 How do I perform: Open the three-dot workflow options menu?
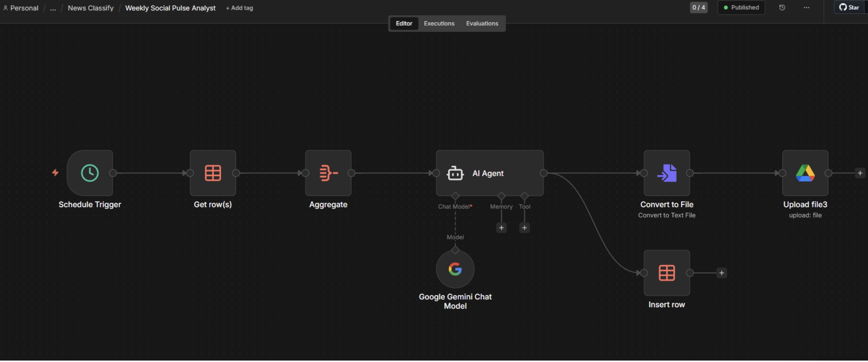tap(807, 8)
